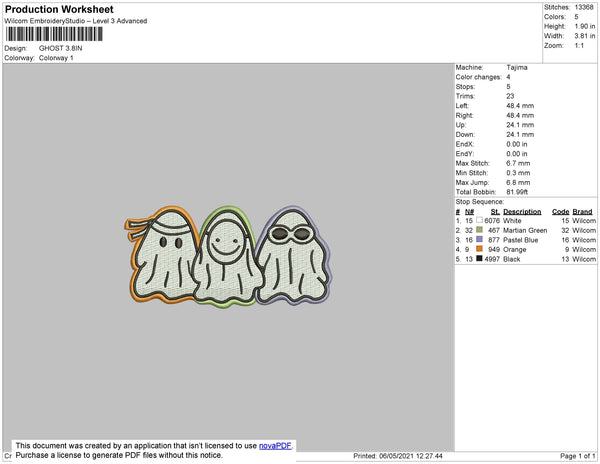Select the Black thread color swatch

point(480,258)
